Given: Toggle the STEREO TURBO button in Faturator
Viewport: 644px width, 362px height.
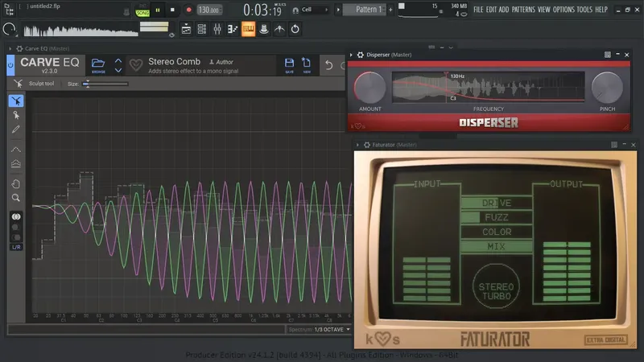Looking at the screenshot, I should coord(496,286).
